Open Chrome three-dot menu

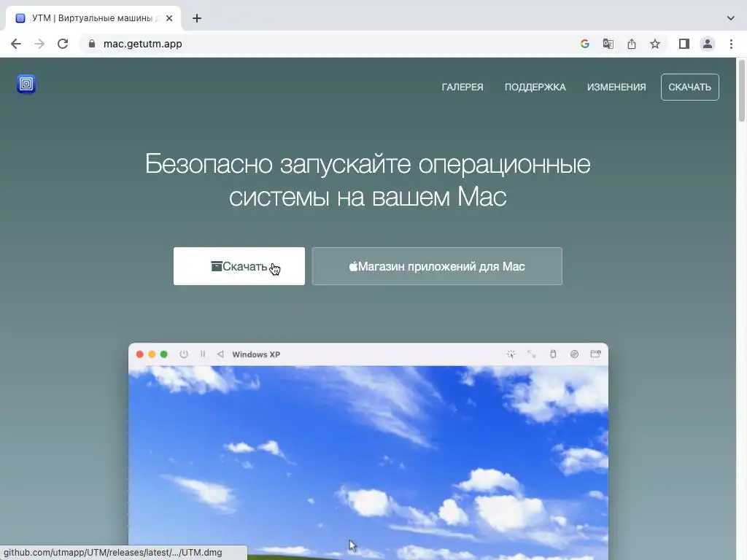click(731, 44)
